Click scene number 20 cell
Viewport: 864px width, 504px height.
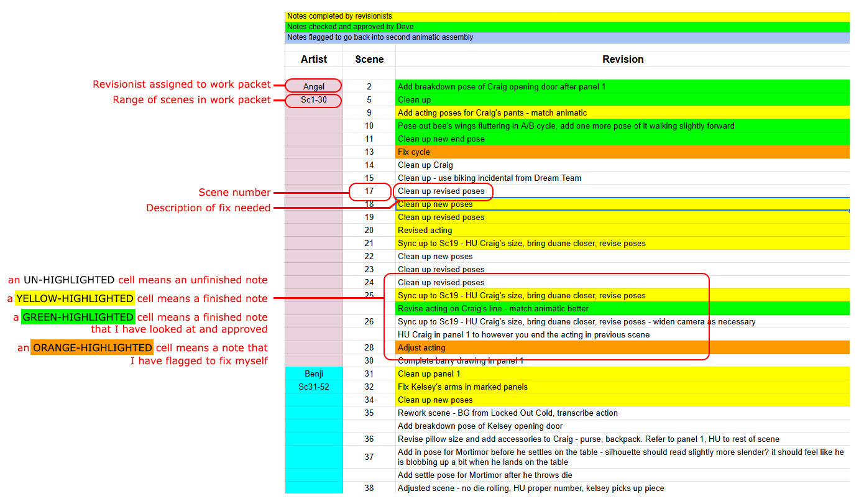tap(369, 230)
